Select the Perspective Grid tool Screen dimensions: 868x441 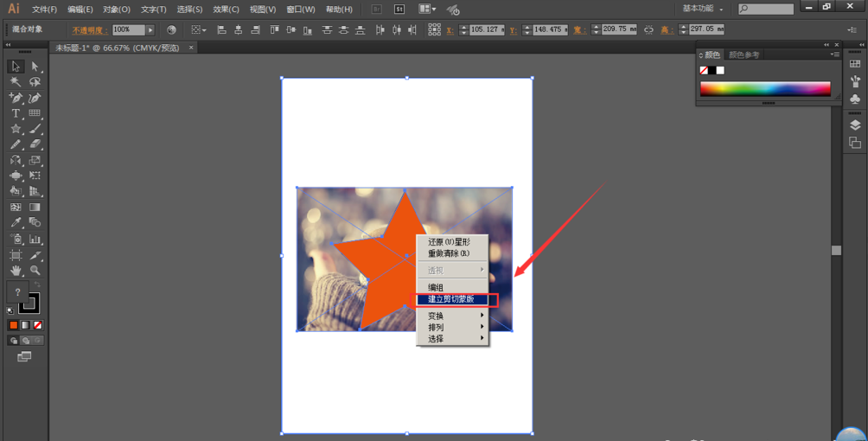click(35, 191)
